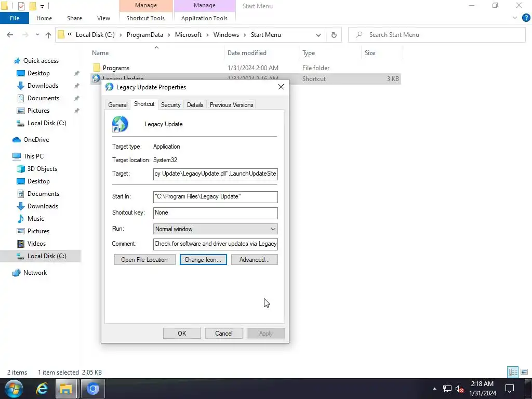Switch to the Security tab
The height and width of the screenshot is (399, 532).
click(170, 105)
